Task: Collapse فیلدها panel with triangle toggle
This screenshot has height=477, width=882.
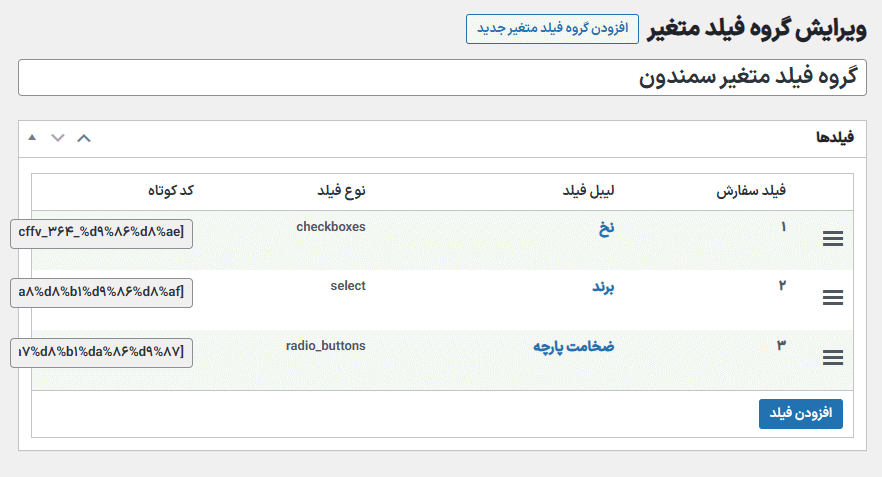Action: 32,137
